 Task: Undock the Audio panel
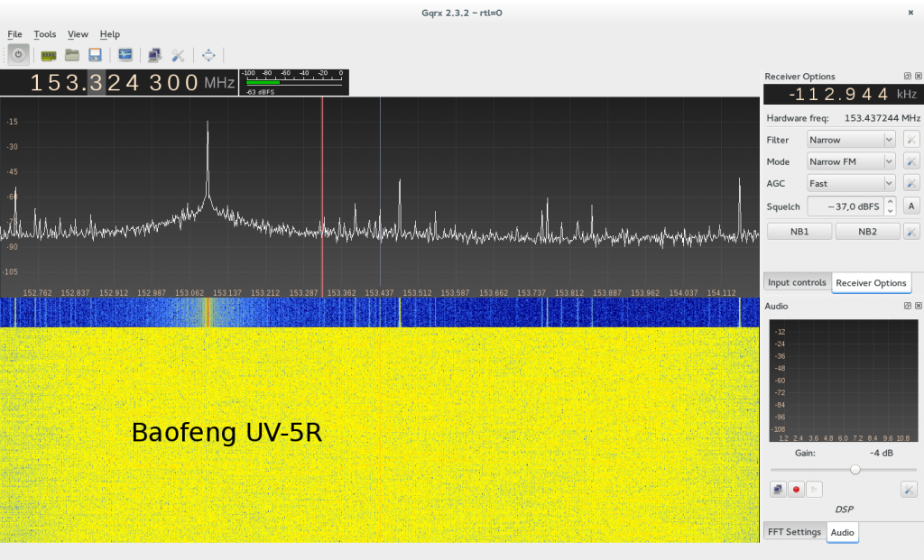tap(908, 306)
